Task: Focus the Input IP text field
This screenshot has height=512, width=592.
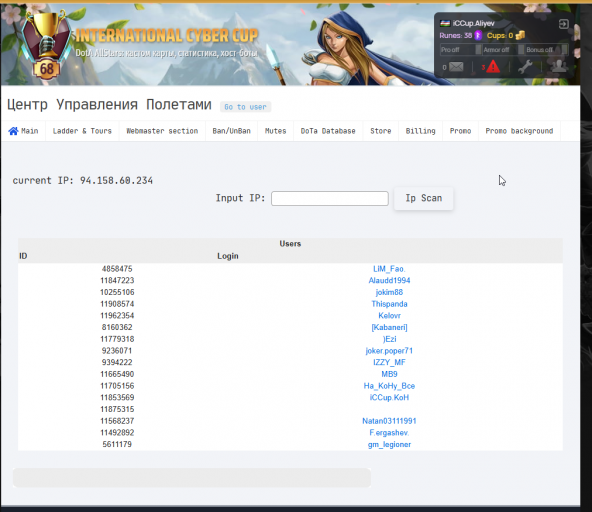Action: [x=330, y=199]
